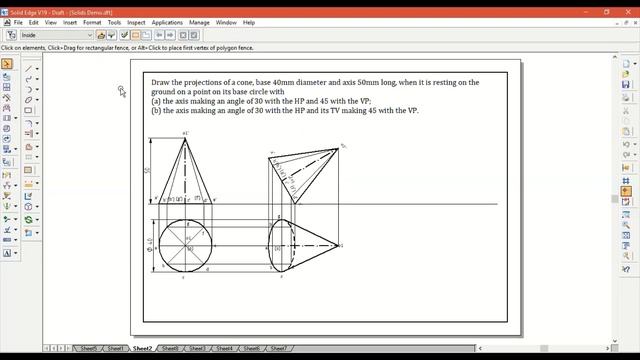Click the left arrow Previous icon
Image resolution: width=640 pixels, height=360 pixels.
(x=159, y=35)
